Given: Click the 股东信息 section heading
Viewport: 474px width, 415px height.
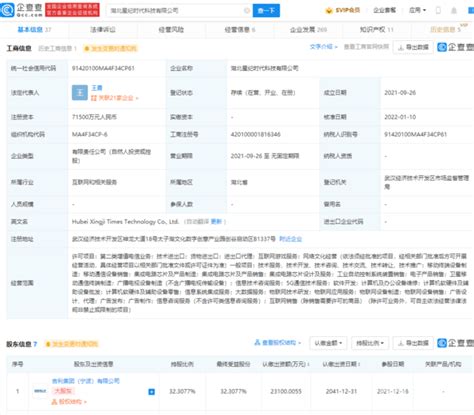Looking at the screenshot, I should tap(22, 344).
